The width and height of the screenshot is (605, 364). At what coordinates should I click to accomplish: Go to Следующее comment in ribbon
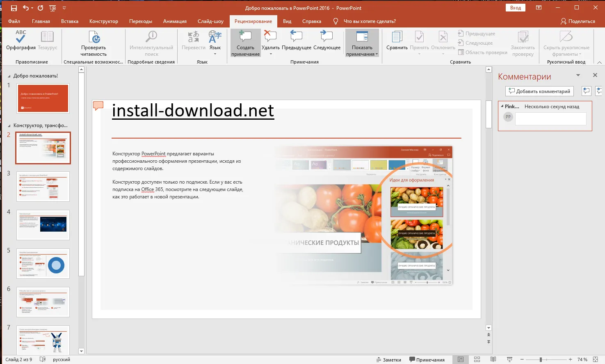point(326,40)
